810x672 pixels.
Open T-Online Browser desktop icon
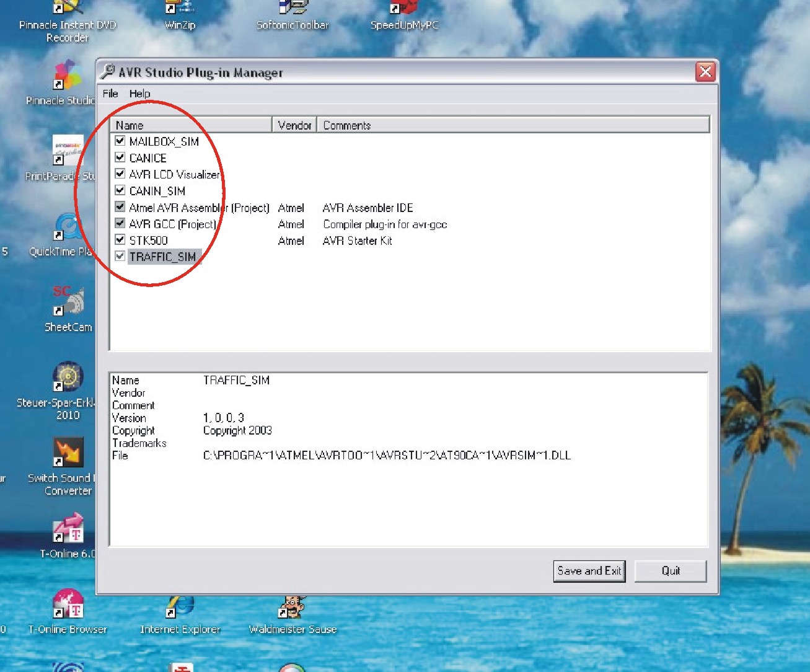[x=68, y=611]
